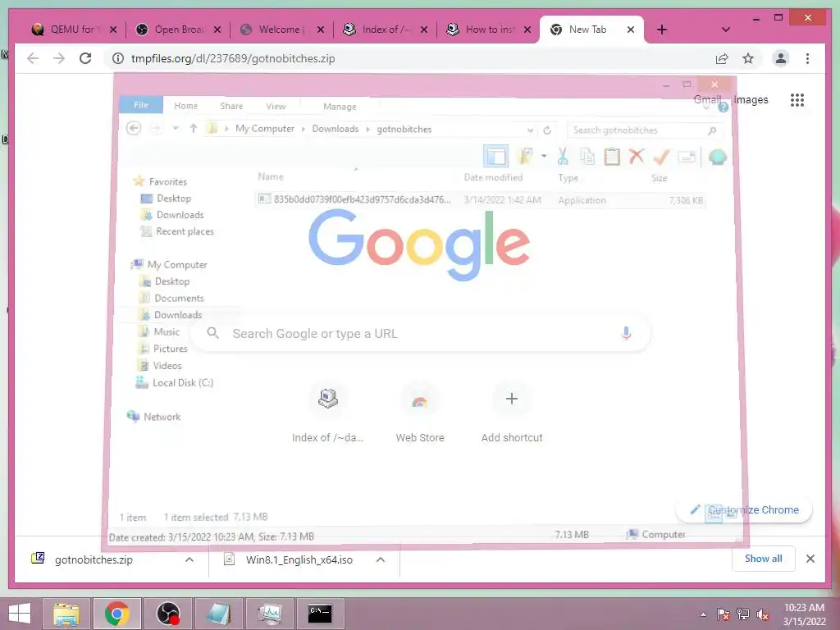The width and height of the screenshot is (840, 630).
Task: Open the Google apps grid
Action: coord(797,99)
